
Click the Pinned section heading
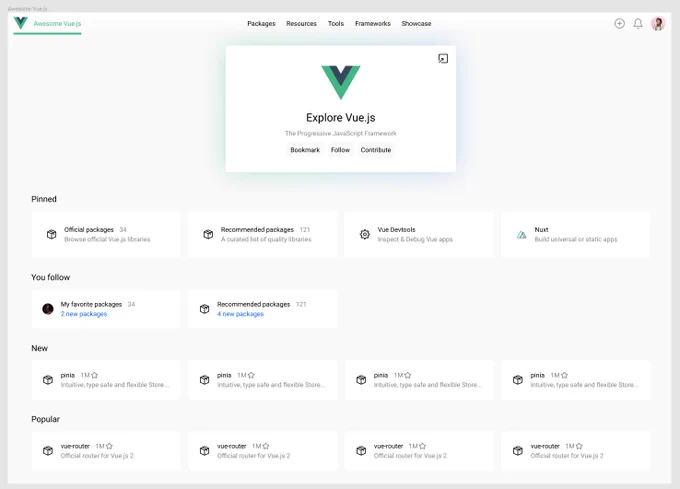[x=44, y=199]
